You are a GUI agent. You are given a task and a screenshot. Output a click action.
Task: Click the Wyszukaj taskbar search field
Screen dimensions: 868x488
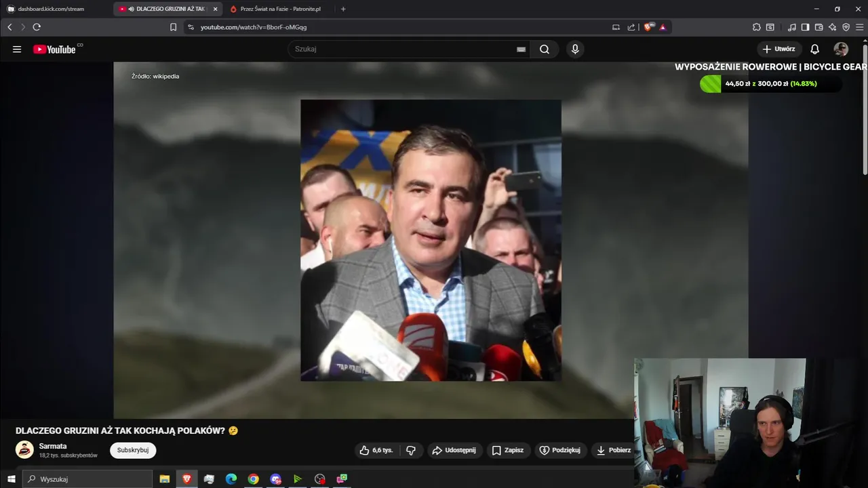[x=87, y=479]
